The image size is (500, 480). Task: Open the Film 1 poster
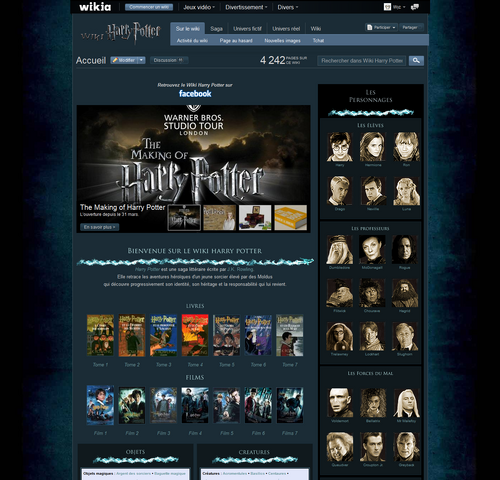click(x=100, y=405)
